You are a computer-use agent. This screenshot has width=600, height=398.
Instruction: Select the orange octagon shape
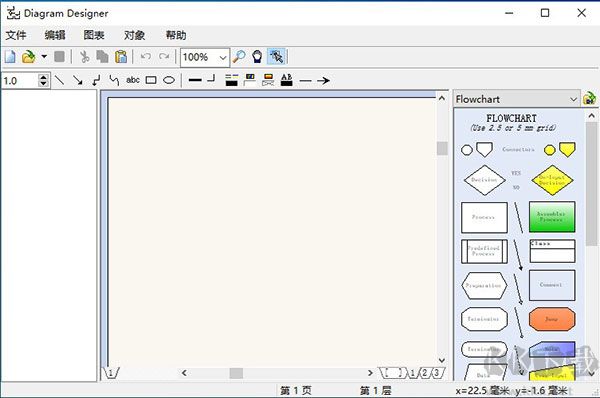tap(552, 319)
